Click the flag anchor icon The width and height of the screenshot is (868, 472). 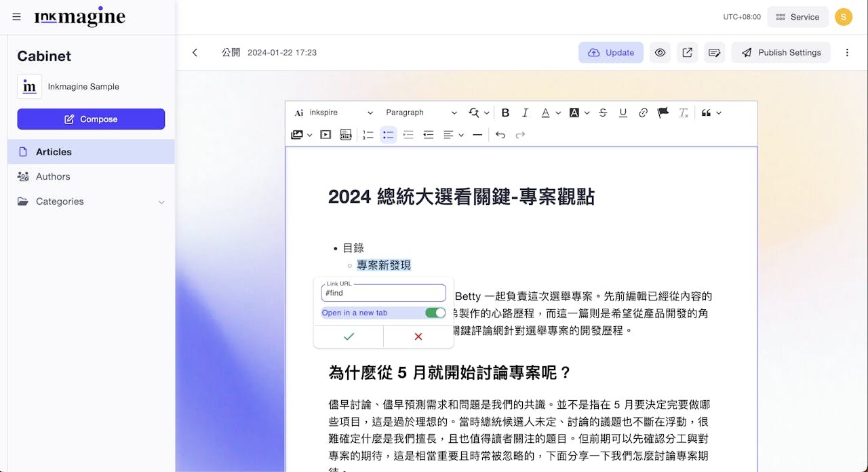tap(663, 113)
